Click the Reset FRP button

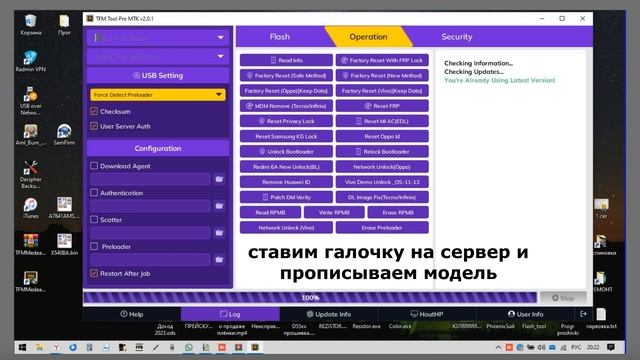click(x=382, y=106)
